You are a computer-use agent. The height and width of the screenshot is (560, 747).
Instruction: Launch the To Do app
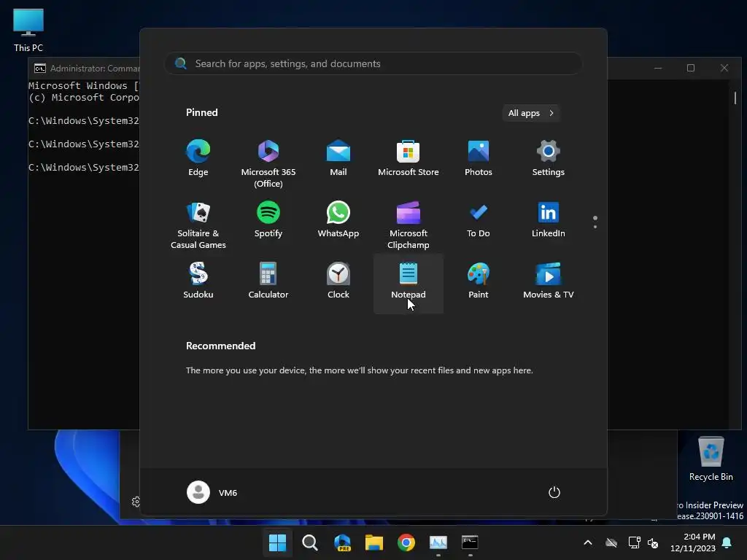tap(479, 220)
